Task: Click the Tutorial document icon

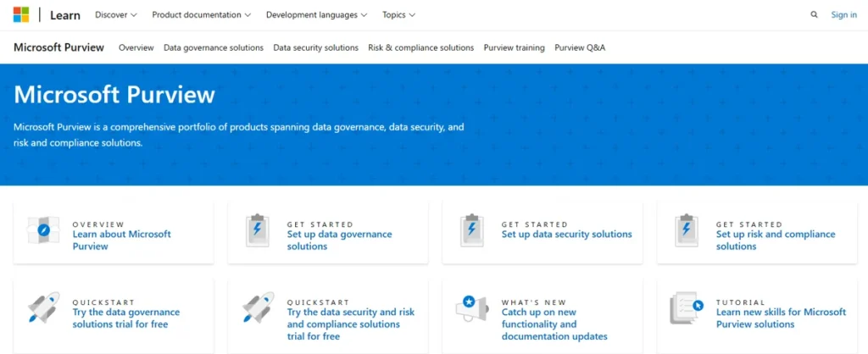Action: [687, 308]
